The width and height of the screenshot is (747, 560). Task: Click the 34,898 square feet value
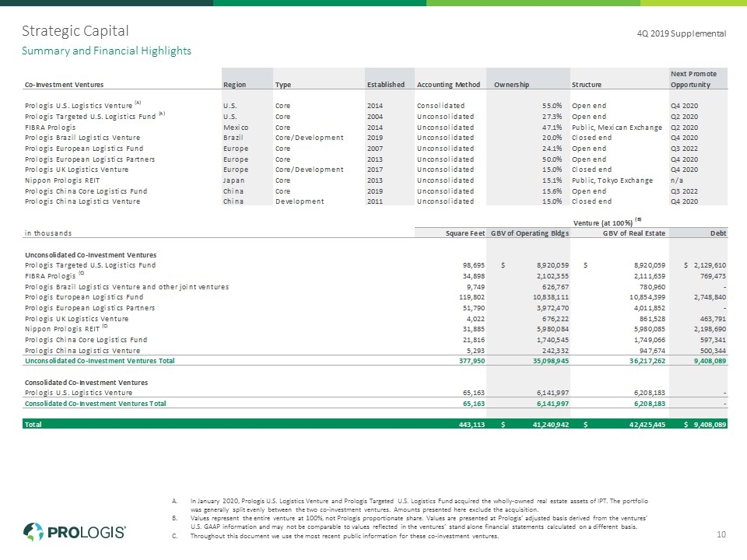click(473, 276)
